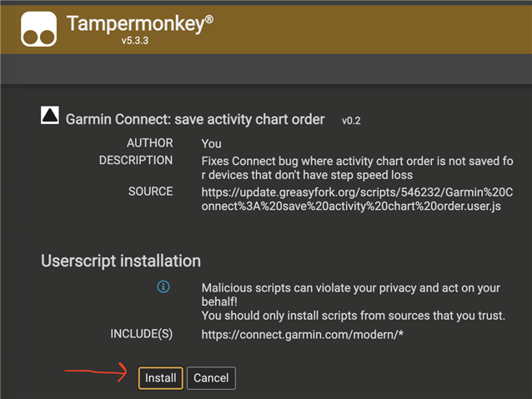This screenshot has height=399, width=532.
Task: Click the Tampermonkey title text
Action: pyautogui.click(x=140, y=23)
